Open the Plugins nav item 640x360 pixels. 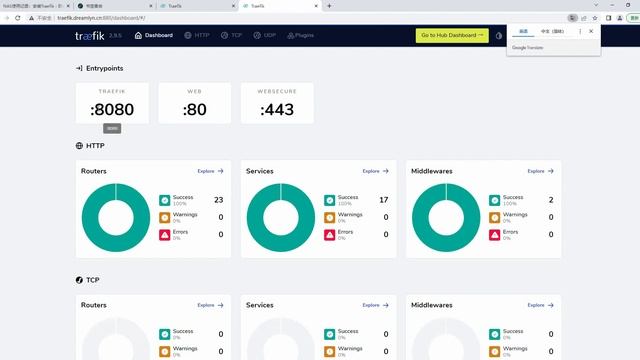[x=300, y=36]
